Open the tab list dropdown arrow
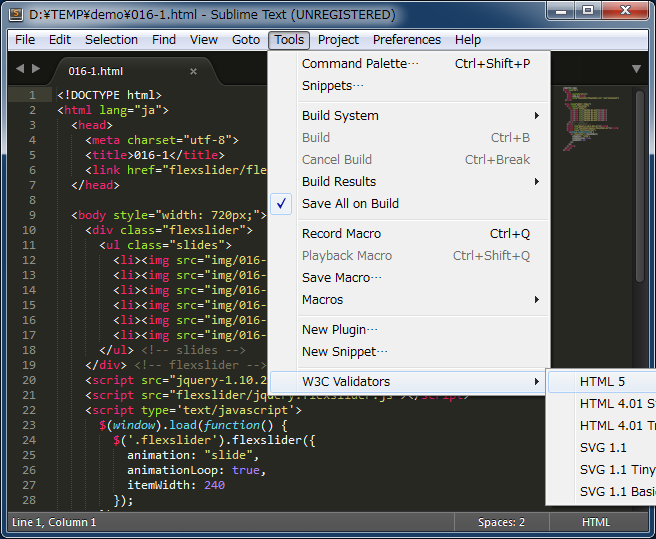 636,69
